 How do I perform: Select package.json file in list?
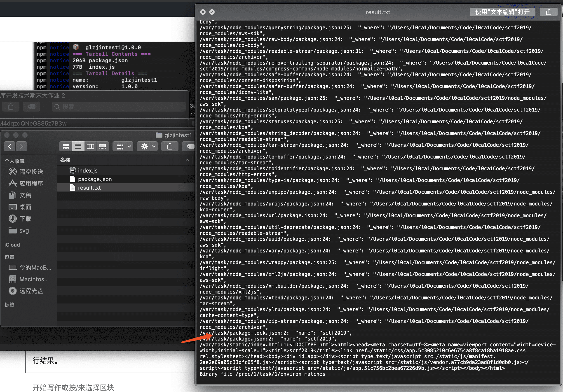point(95,179)
